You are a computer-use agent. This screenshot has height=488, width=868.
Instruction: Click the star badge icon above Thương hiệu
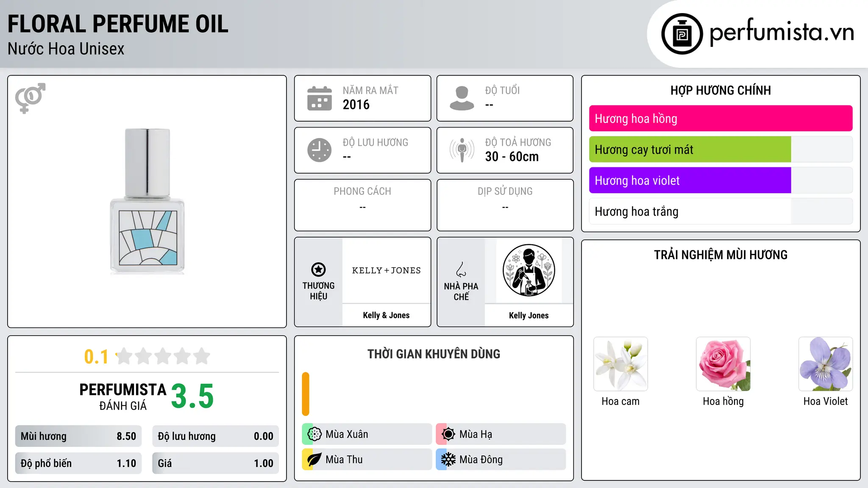click(x=318, y=269)
